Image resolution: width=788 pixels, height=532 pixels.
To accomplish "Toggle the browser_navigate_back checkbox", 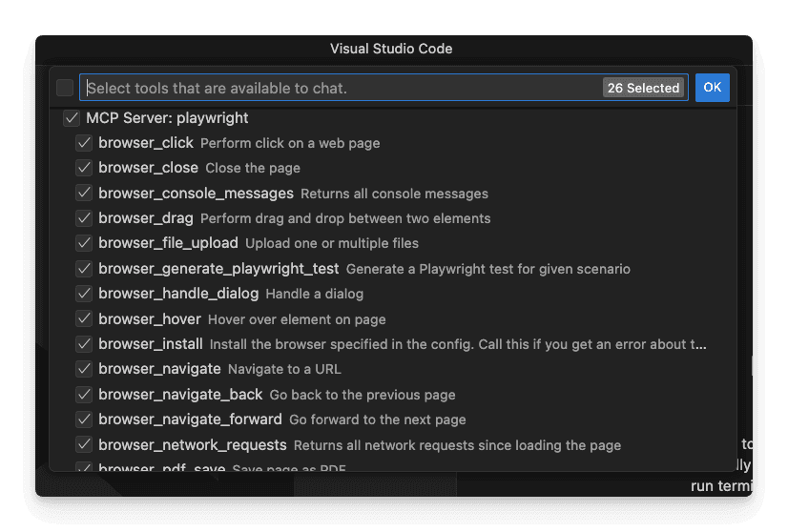I will (x=84, y=395).
